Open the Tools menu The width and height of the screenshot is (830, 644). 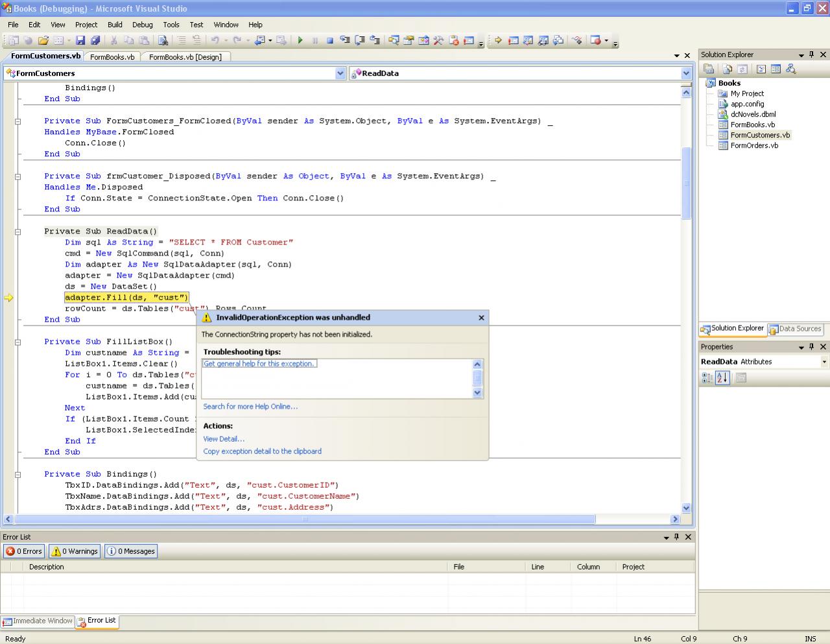coord(171,25)
